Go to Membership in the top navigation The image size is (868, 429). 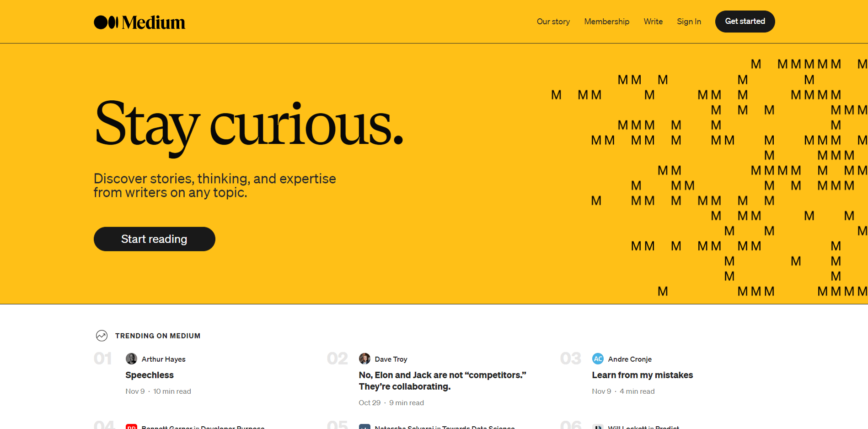607,22
